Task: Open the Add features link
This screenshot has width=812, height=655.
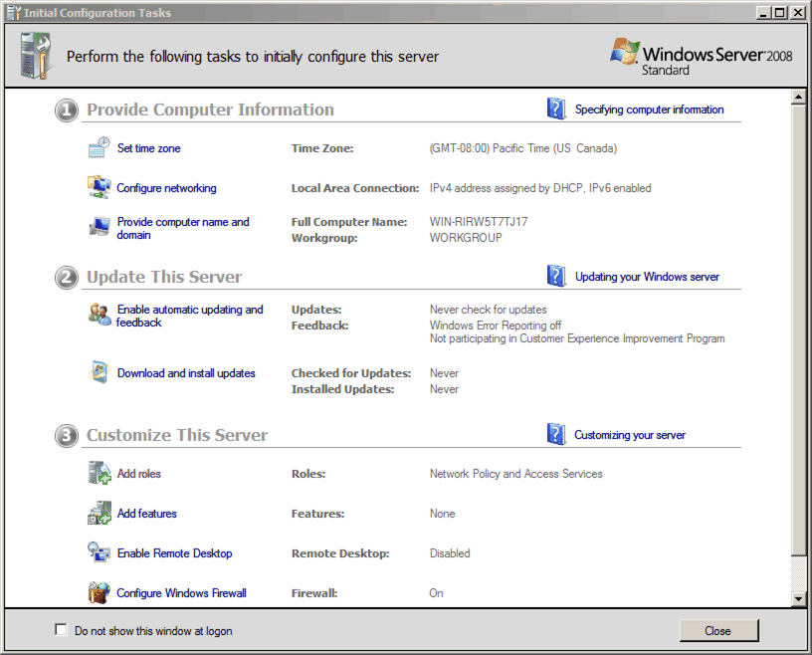Action: pos(146,514)
